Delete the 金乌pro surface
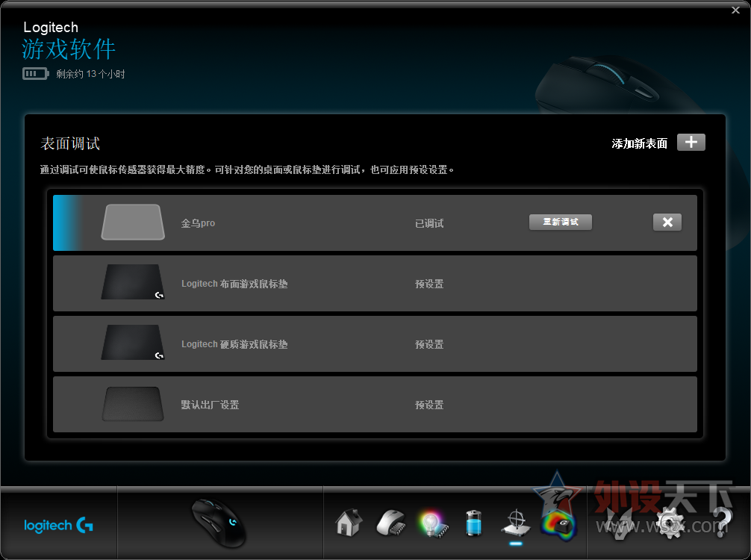Screen dimensions: 751x560 pos(667,223)
